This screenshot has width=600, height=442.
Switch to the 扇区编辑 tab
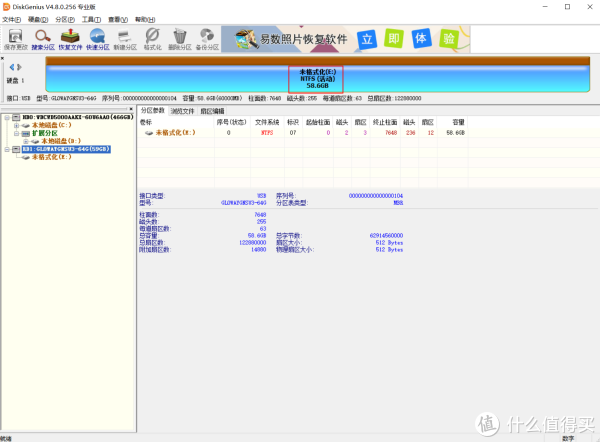[212, 111]
